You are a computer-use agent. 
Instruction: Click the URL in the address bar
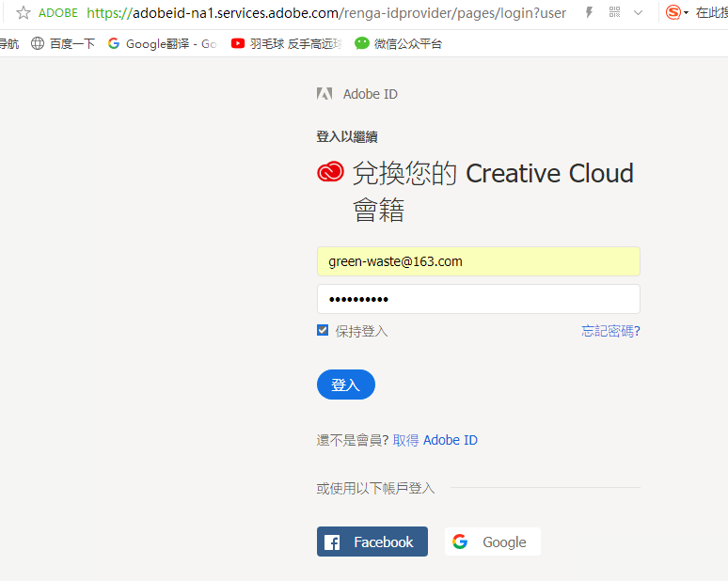[x=326, y=13]
